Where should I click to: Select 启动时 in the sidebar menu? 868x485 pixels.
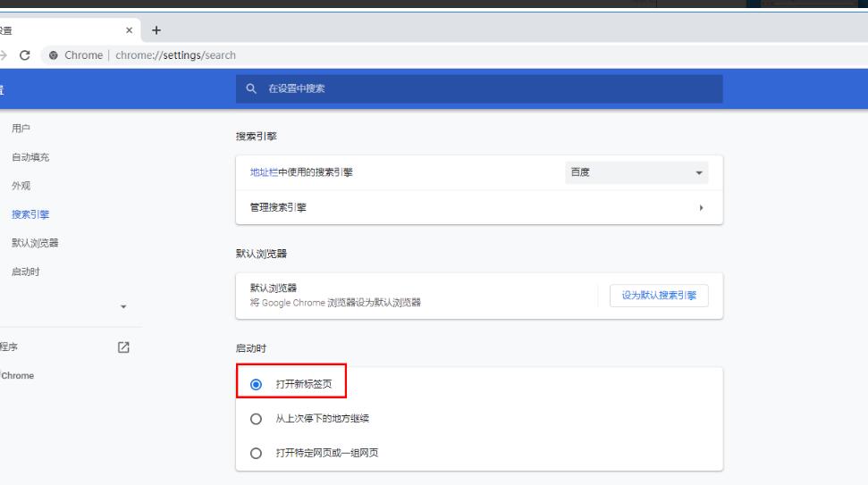pyautogui.click(x=26, y=272)
